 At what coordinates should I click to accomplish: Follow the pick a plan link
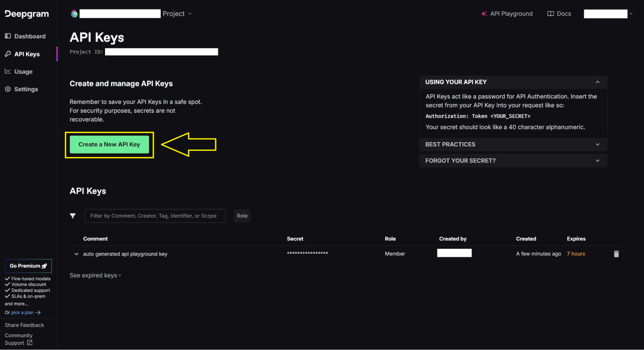[x=23, y=312]
